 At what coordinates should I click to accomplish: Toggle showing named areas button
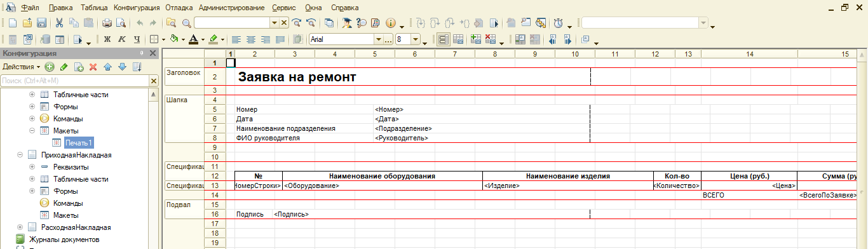tap(443, 39)
